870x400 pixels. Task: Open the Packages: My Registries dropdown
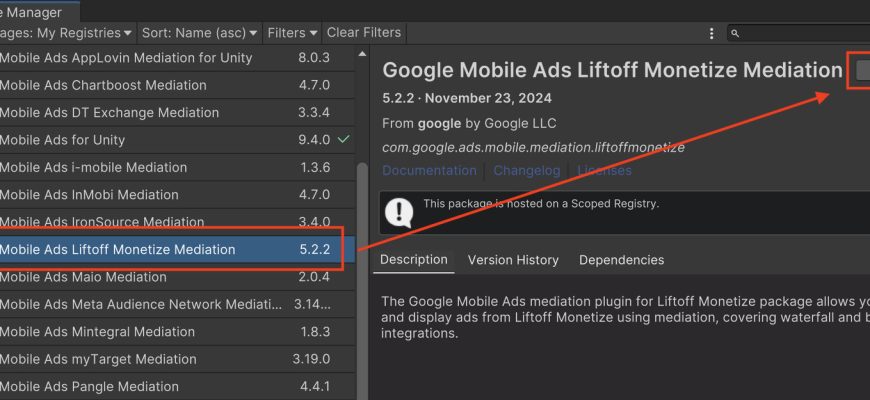(x=67, y=33)
